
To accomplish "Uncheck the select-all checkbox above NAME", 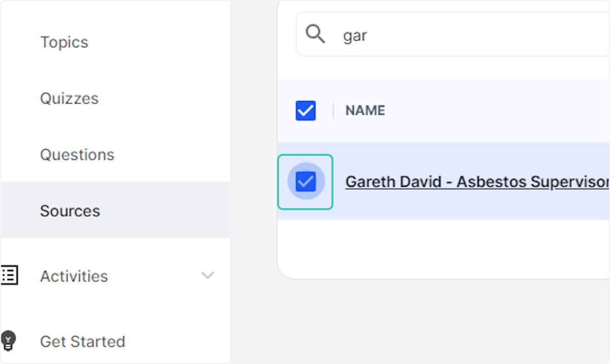I will [x=305, y=110].
